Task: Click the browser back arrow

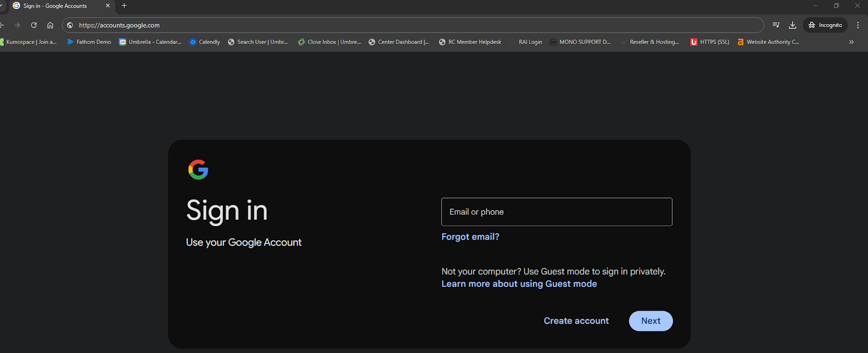Action: point(2,25)
